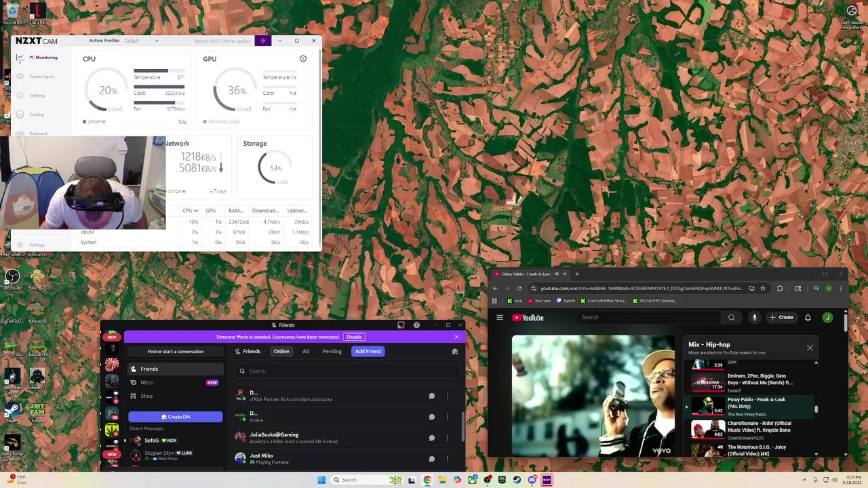Select the server icon with the 43 badge

point(112,414)
